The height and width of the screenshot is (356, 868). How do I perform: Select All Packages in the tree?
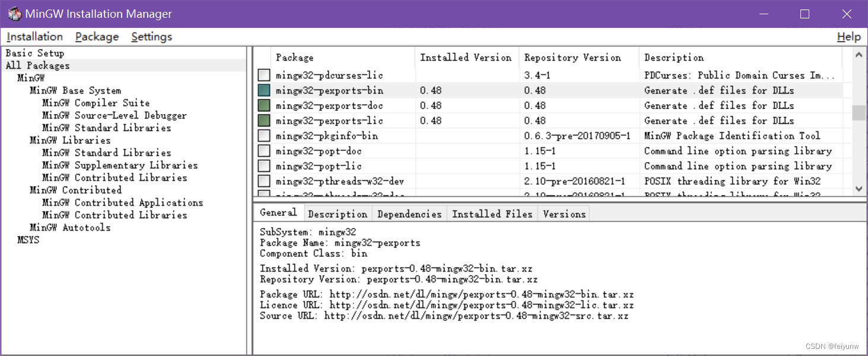pyautogui.click(x=37, y=65)
